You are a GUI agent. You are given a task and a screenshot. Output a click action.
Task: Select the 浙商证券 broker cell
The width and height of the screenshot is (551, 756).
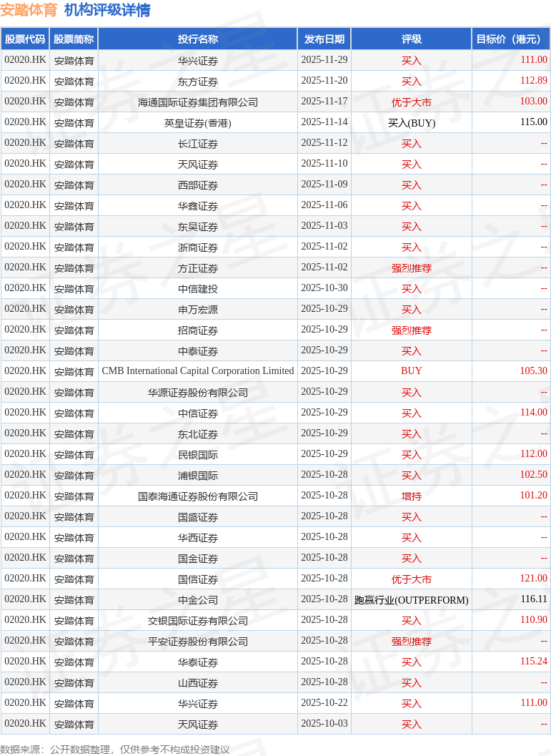[198, 247]
